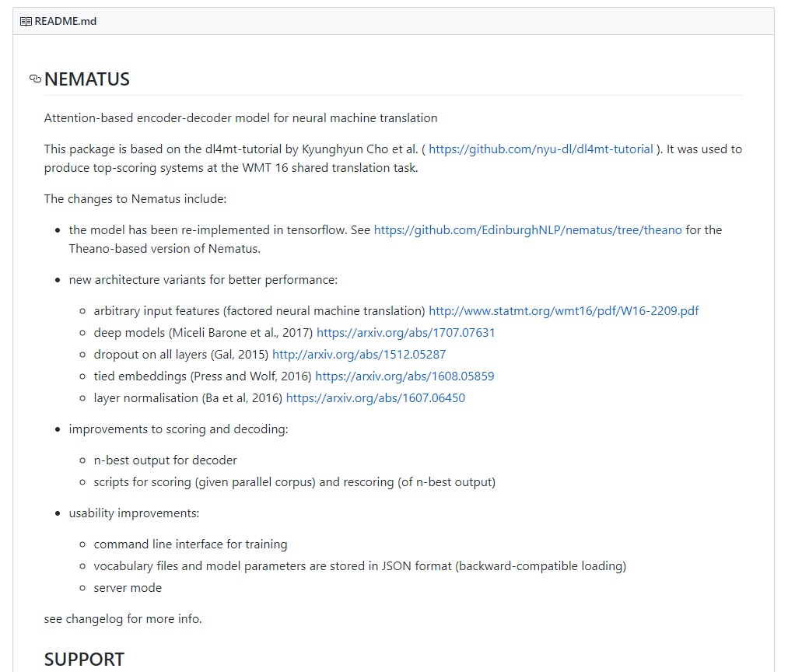Open the arxiv.org/abs/1707.07631 link

point(405,333)
